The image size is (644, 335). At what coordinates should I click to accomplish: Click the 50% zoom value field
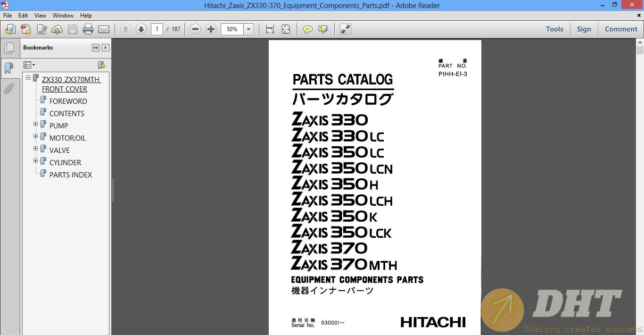pos(232,29)
